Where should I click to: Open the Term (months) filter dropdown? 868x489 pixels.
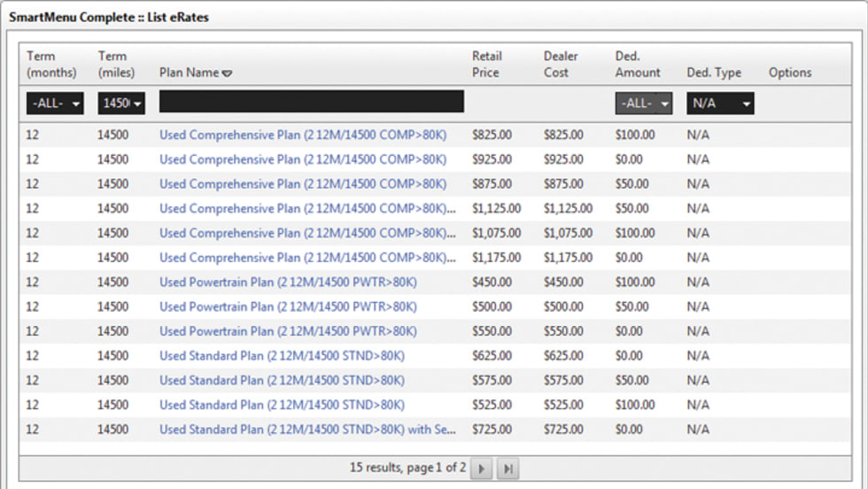(55, 104)
